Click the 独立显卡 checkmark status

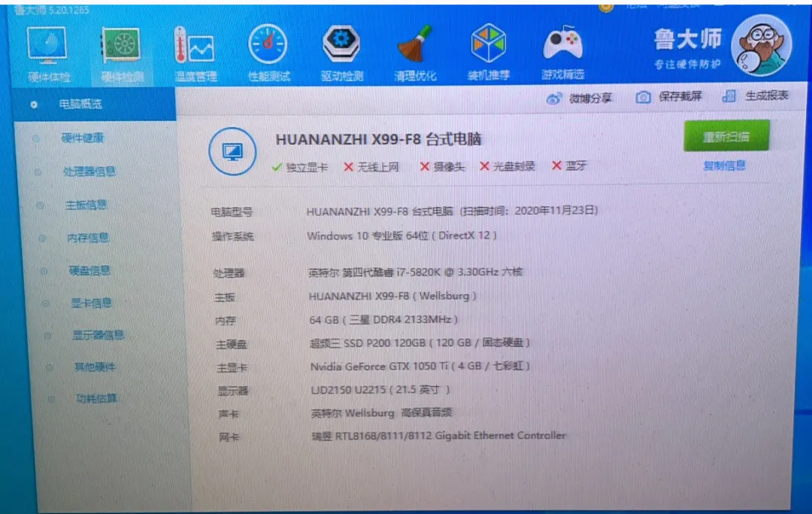300,167
